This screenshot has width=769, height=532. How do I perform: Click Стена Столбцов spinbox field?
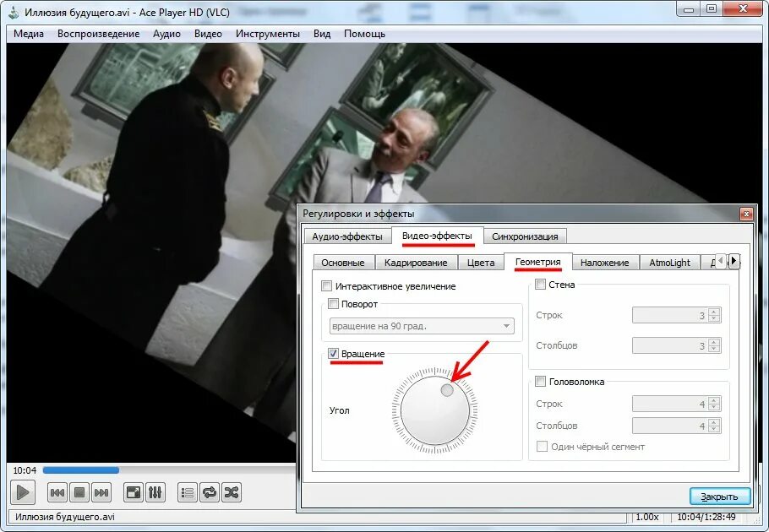click(676, 345)
